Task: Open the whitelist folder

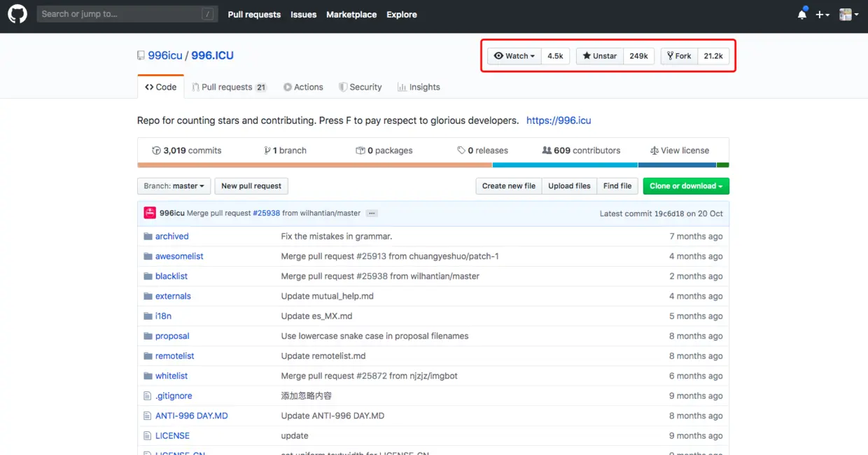Action: 171,376
